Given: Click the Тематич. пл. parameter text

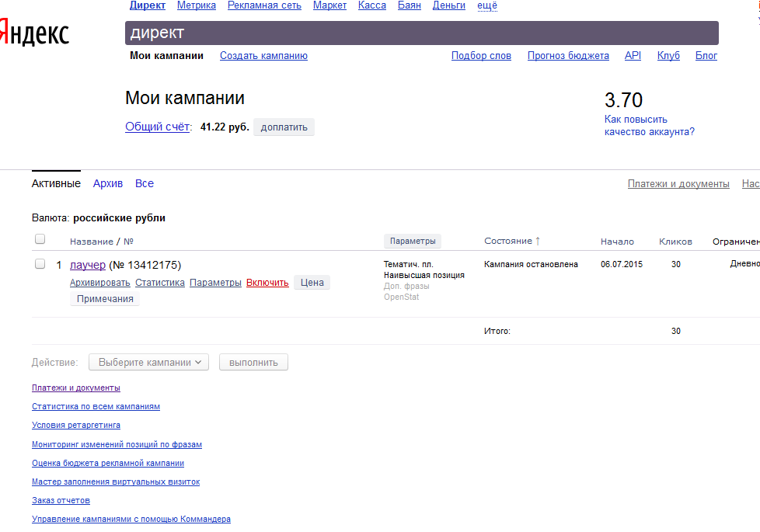Looking at the screenshot, I should click(x=409, y=265).
